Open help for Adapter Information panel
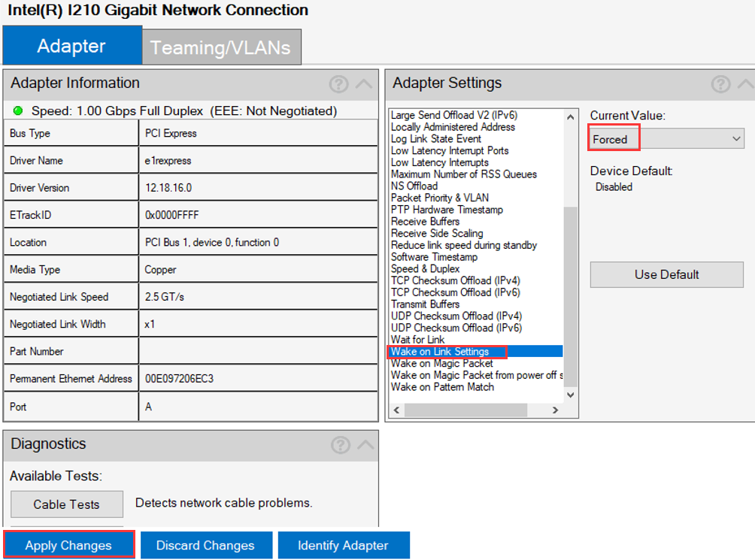Screen dimensions: 755x560 pyautogui.click(x=339, y=84)
